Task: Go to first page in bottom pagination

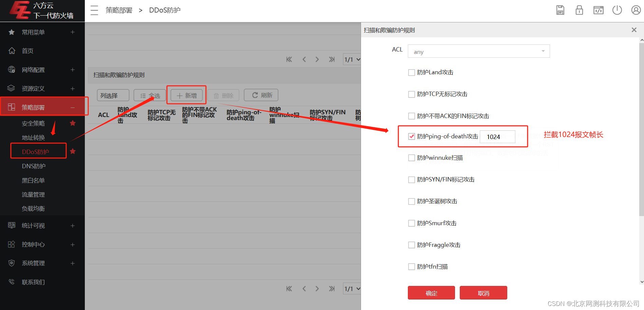Action: [x=289, y=289]
